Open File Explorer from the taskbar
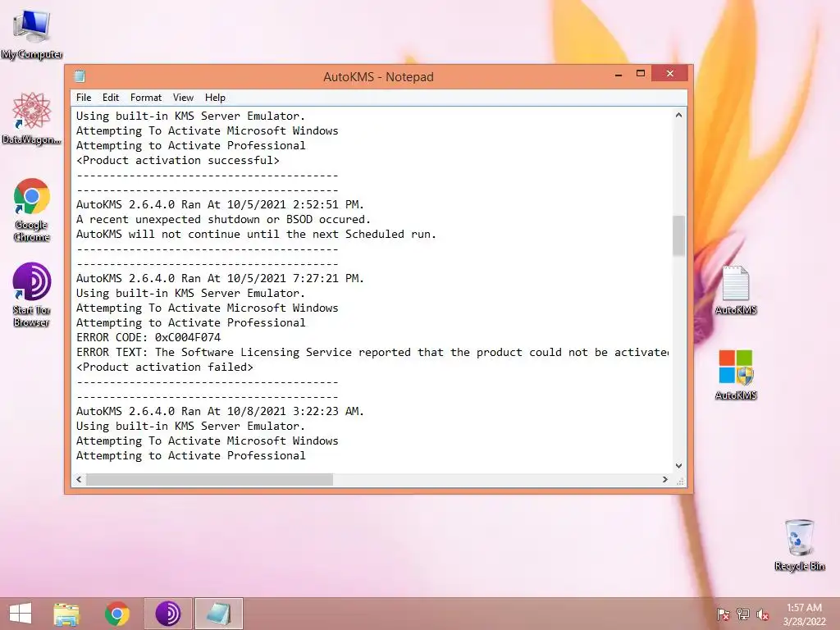 point(66,614)
